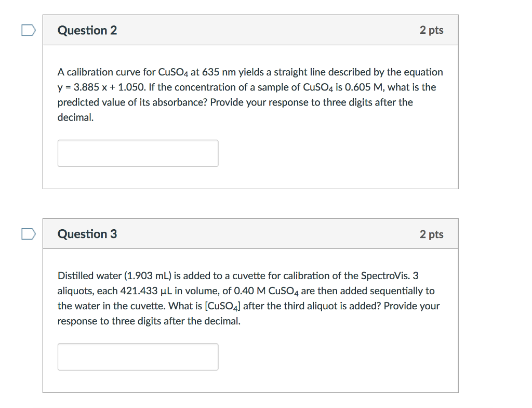Flag Question 3 using its flag icon

click(x=29, y=233)
